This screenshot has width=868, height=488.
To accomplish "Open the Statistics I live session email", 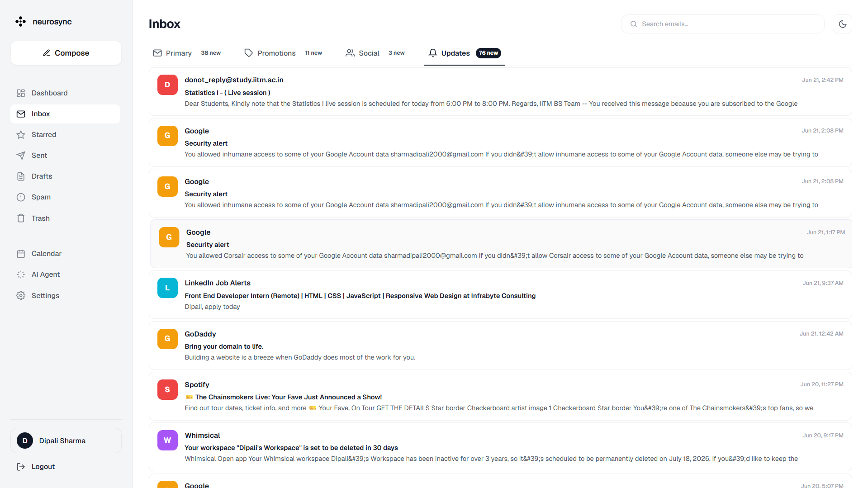I will 500,92.
